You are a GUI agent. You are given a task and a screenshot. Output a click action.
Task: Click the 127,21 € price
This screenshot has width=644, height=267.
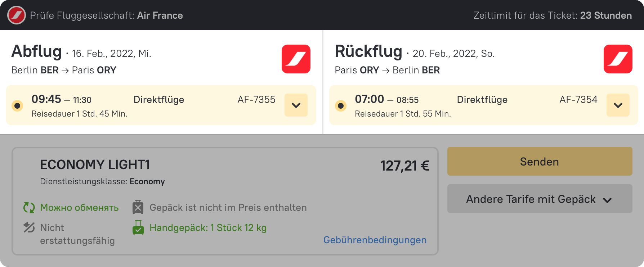tap(404, 166)
